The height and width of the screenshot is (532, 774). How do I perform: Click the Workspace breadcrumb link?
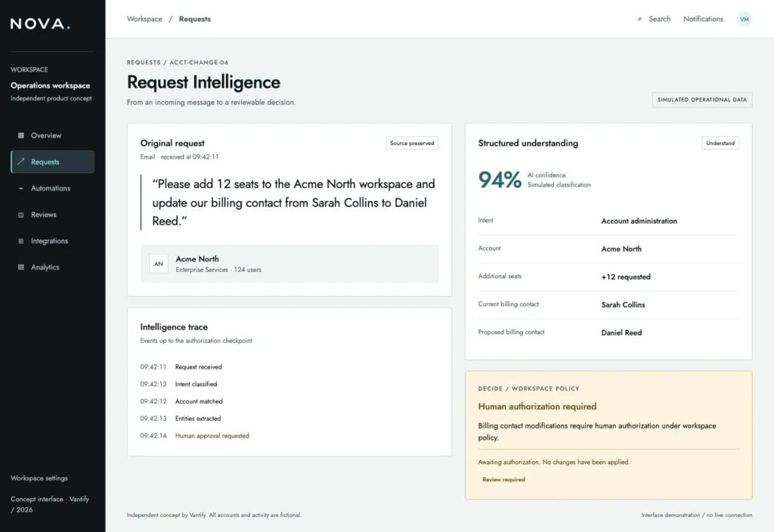click(144, 19)
